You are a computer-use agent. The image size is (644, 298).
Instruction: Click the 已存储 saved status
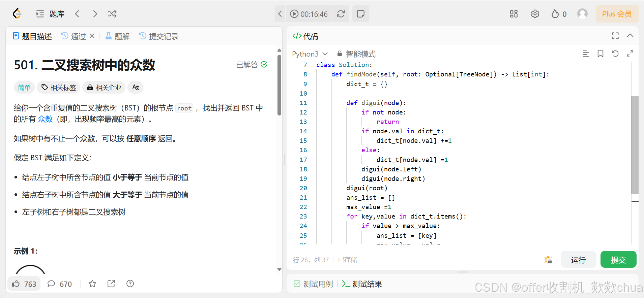pyautogui.click(x=347, y=260)
